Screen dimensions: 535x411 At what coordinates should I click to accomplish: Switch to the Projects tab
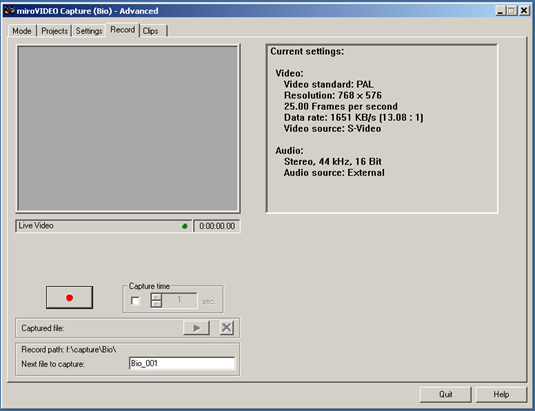[54, 31]
